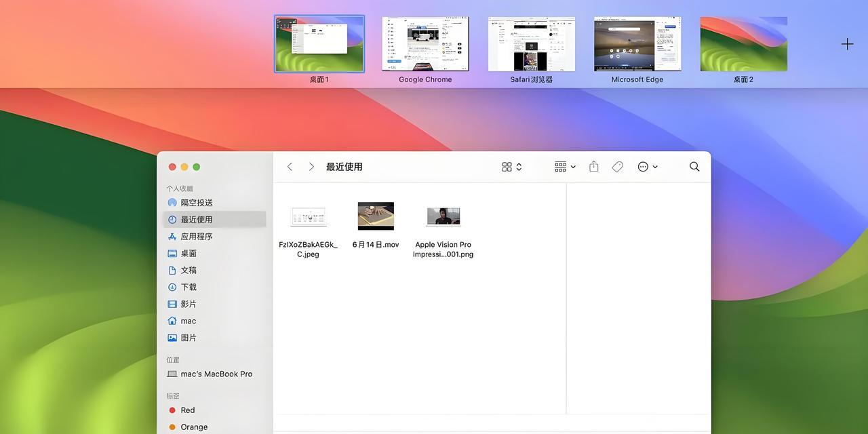The image size is (868, 434).
Task: Click the 最近使用 clock icon
Action: click(x=172, y=220)
